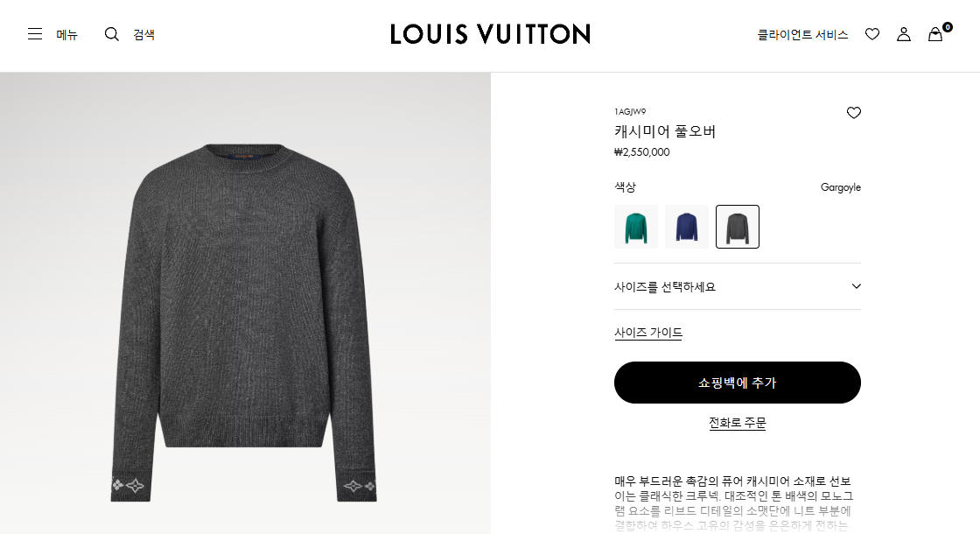Click the 쇼핑백에 추가 button

738,383
